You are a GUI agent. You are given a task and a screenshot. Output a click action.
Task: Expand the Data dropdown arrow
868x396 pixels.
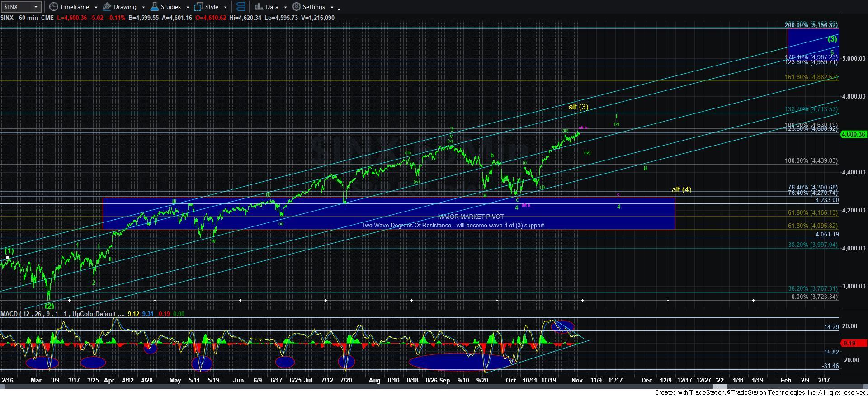285,7
